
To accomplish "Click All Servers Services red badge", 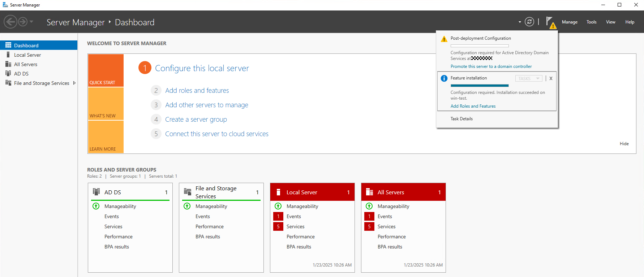I will (x=369, y=226).
